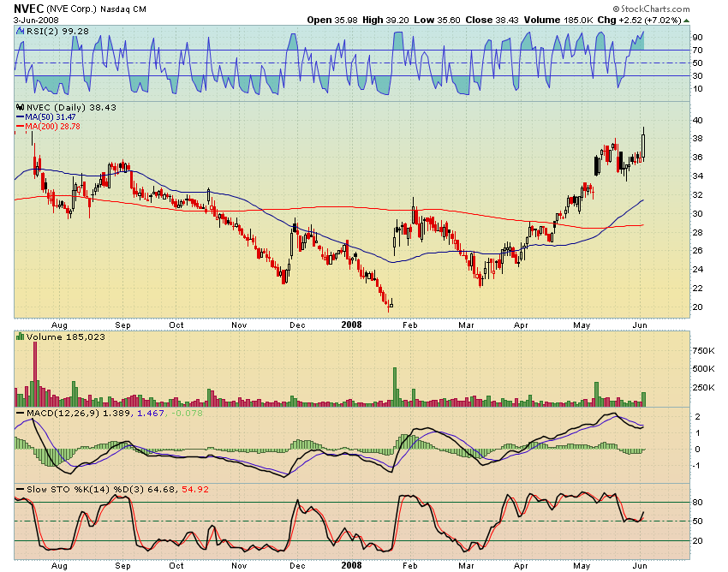
Task: Click the candlestick icon beside NVEC (Daily)
Action: coord(21,107)
